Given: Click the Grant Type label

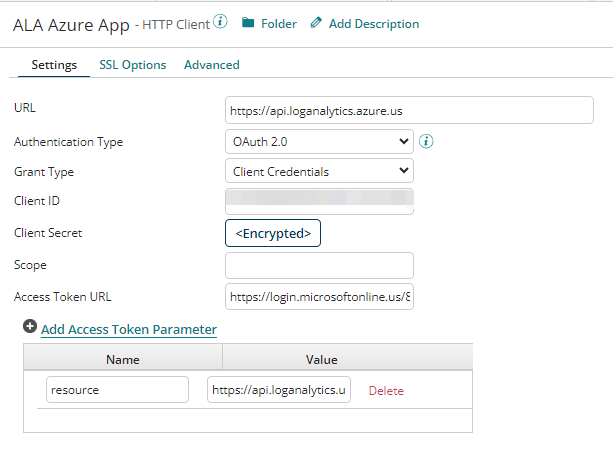Looking at the screenshot, I should coord(44,172).
